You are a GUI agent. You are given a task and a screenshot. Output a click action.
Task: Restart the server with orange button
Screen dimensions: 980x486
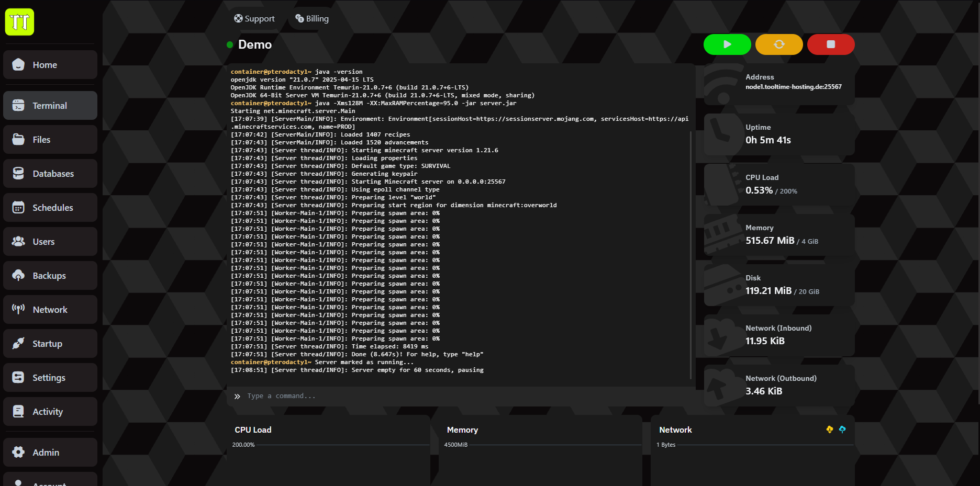pos(779,44)
